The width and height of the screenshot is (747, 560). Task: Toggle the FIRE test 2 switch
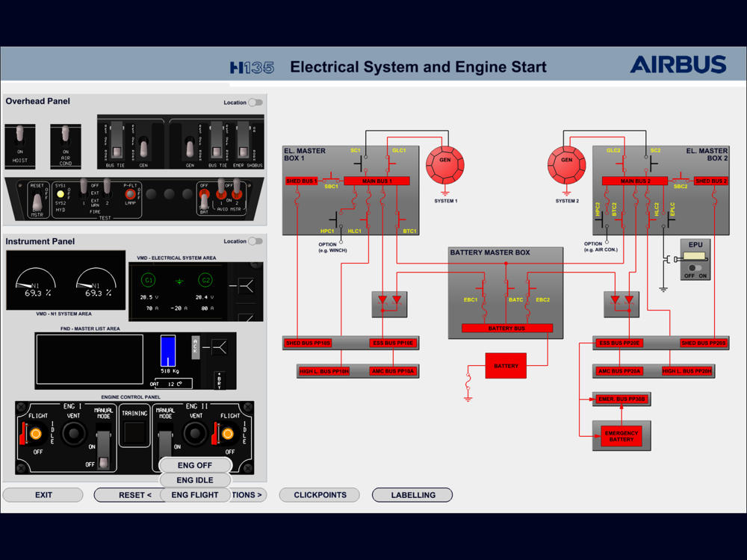[107, 189]
